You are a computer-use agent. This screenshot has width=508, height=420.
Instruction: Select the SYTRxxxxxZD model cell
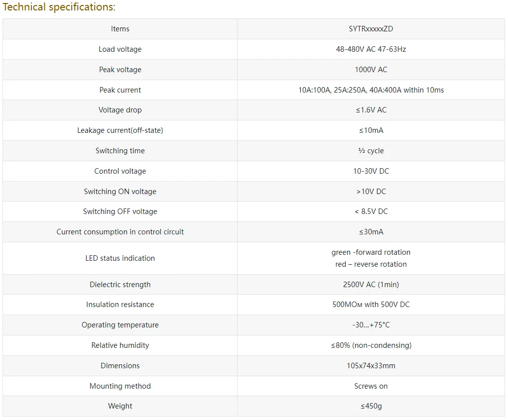(x=371, y=29)
